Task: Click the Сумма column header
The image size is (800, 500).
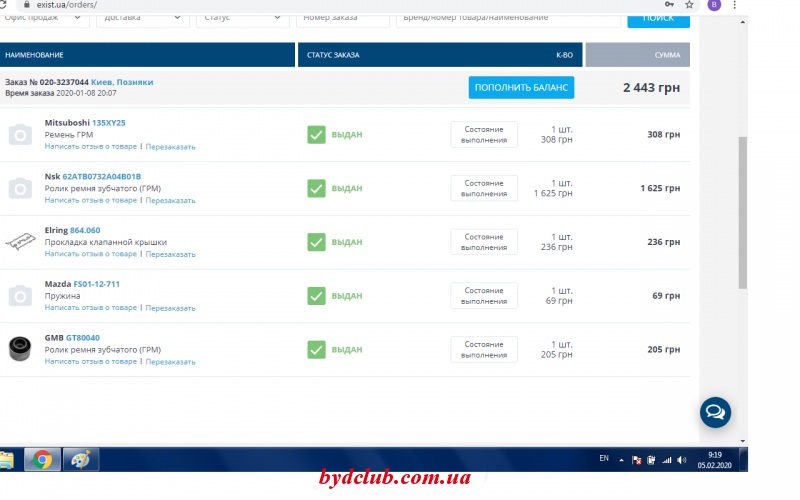Action: [667, 55]
